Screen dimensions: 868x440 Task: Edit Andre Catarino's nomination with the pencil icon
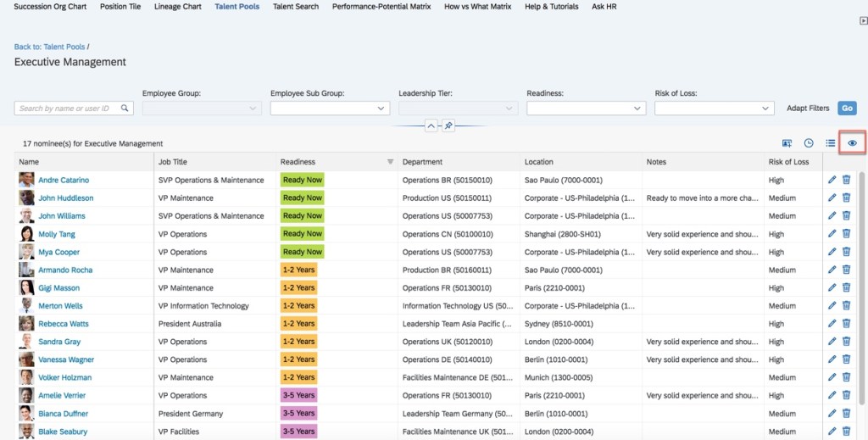pos(832,180)
